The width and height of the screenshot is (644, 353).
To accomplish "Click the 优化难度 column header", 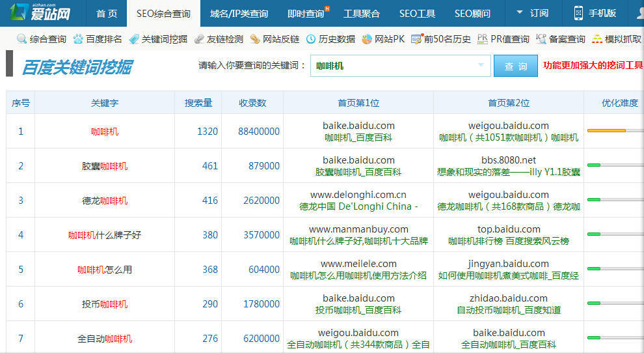I will (620, 103).
